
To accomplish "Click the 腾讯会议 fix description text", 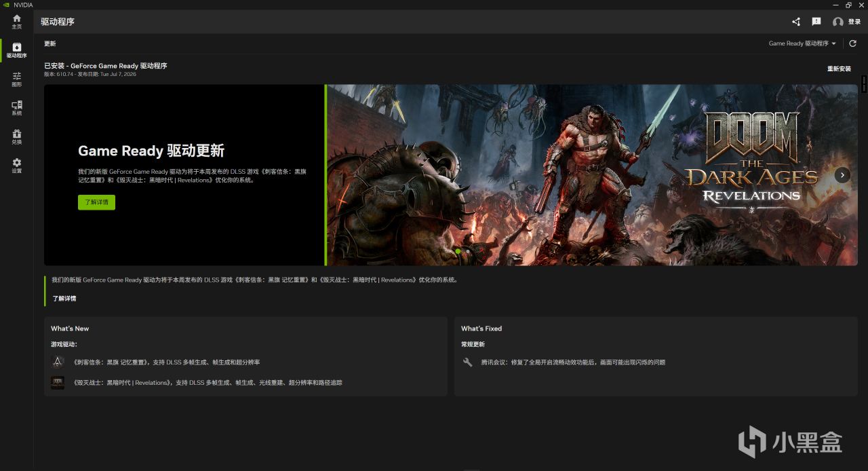I will coord(573,362).
